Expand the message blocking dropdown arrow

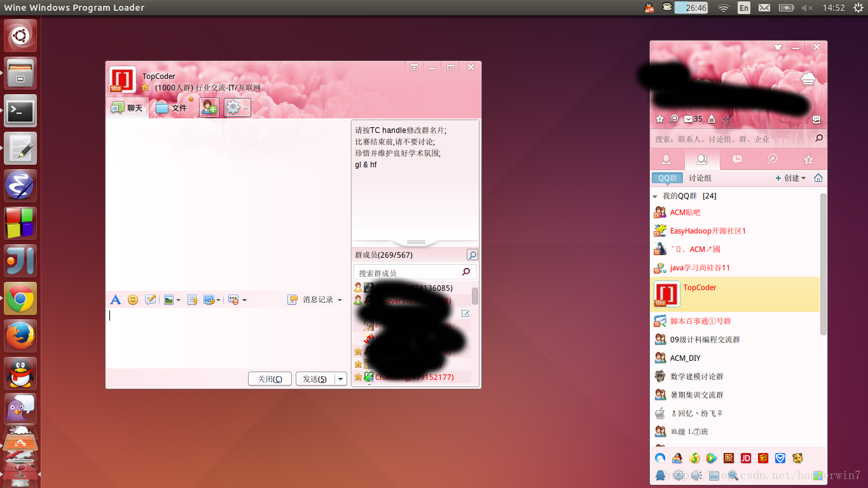click(x=244, y=300)
